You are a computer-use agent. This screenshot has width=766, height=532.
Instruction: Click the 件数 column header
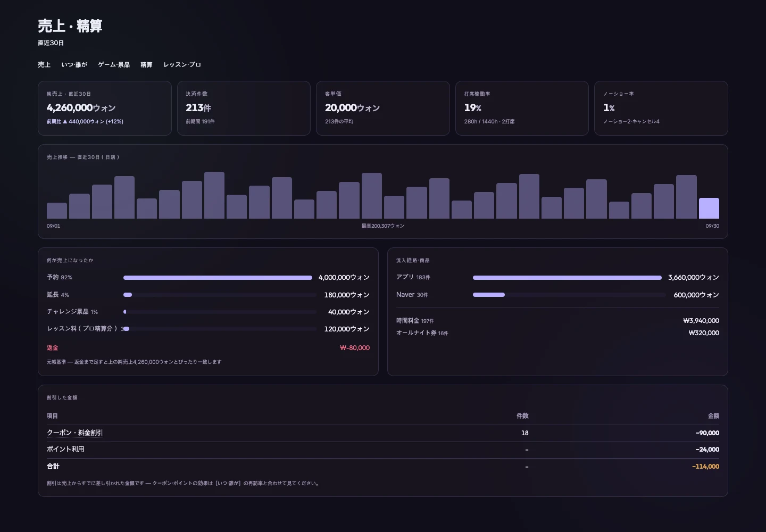(522, 416)
